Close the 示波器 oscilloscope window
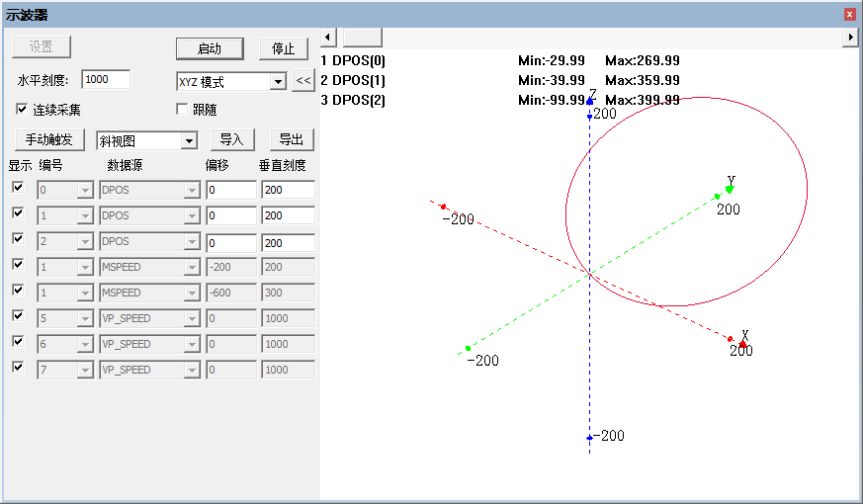Image resolution: width=863 pixels, height=504 pixels. [x=850, y=15]
